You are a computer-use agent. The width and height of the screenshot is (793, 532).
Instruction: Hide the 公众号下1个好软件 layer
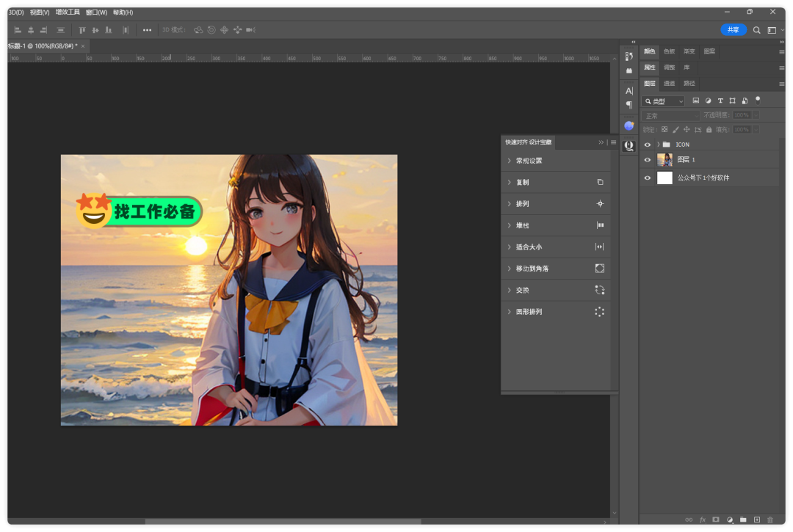(647, 178)
